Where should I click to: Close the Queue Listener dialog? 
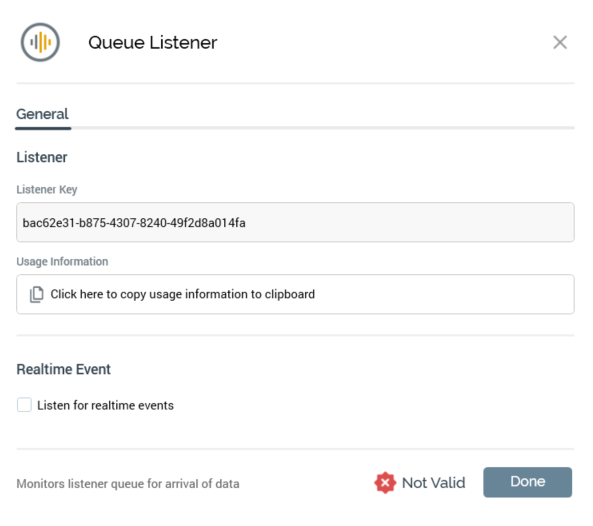coord(560,42)
